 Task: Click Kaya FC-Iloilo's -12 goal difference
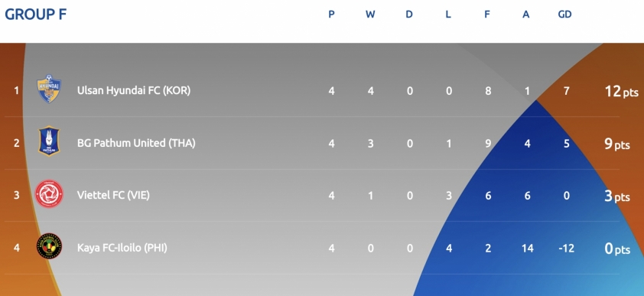pyautogui.click(x=566, y=248)
